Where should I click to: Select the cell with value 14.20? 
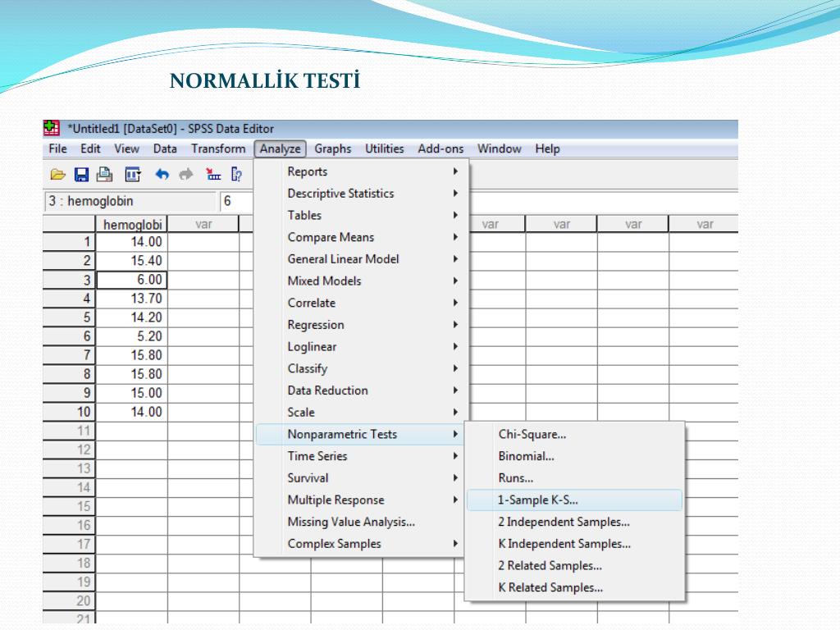[132, 317]
